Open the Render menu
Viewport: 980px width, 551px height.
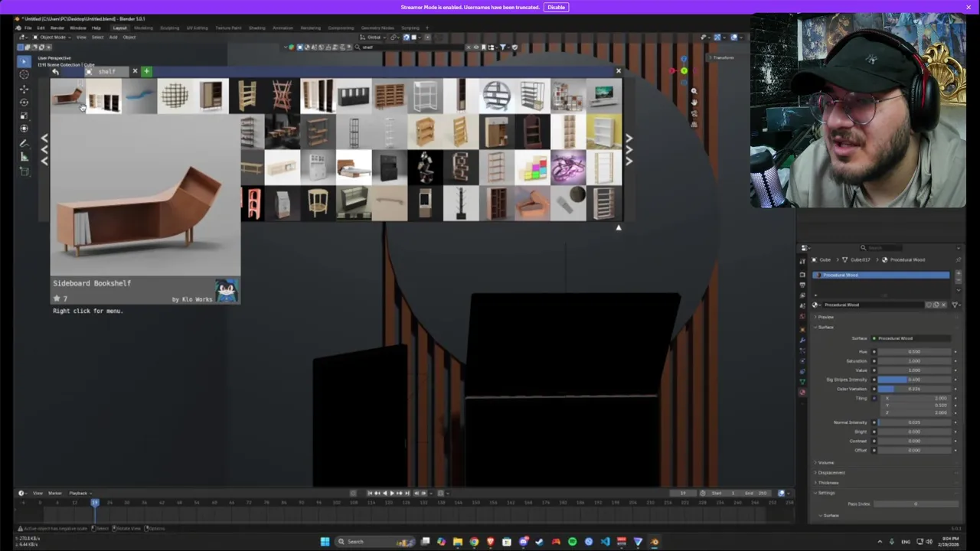point(57,28)
